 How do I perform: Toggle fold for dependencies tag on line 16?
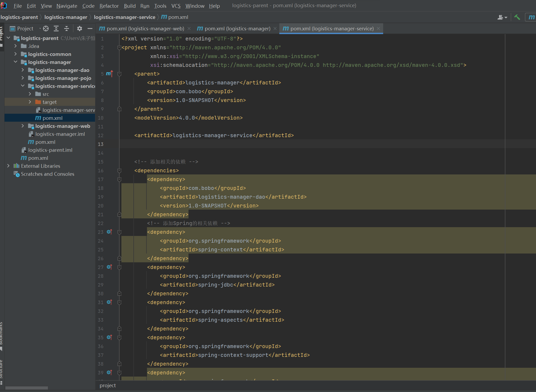coord(120,171)
